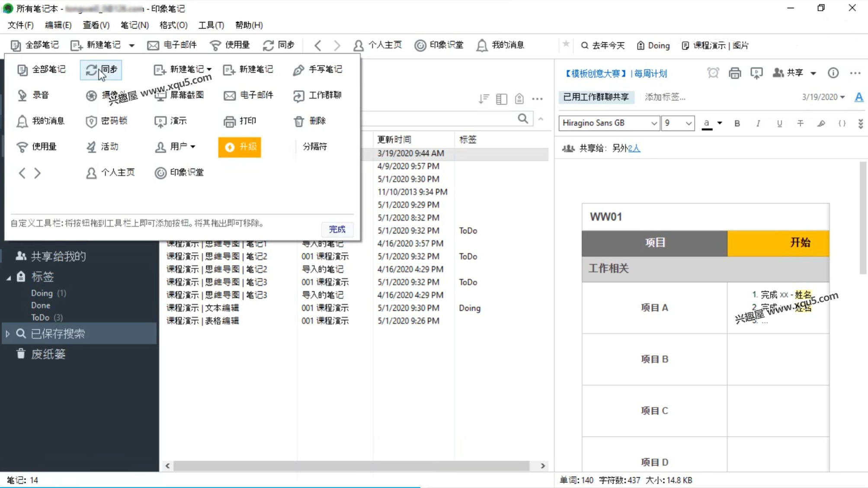Toggle underline formatting on selected text
This screenshot has height=488, width=868.
click(779, 123)
